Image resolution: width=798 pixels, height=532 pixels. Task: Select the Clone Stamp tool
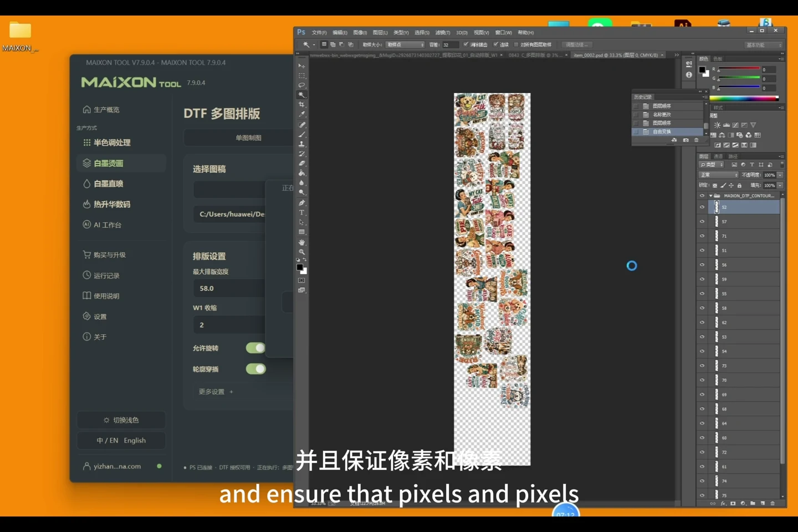[x=301, y=144]
